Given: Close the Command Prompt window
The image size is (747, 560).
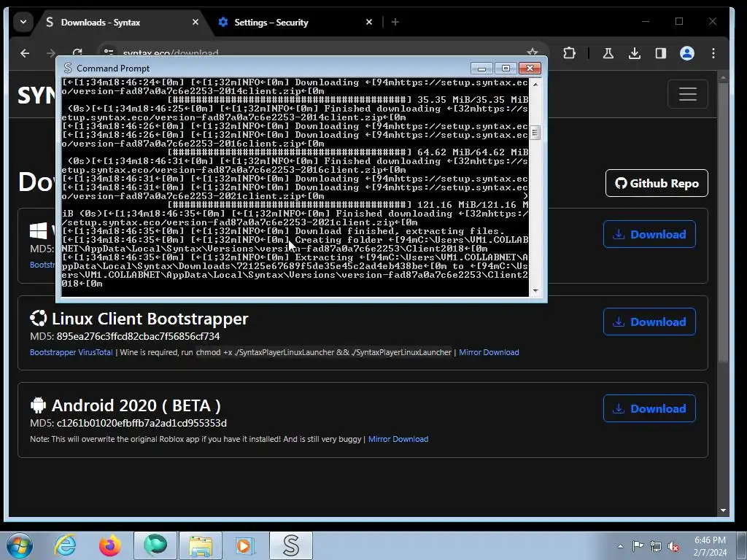Looking at the screenshot, I should click(x=530, y=69).
